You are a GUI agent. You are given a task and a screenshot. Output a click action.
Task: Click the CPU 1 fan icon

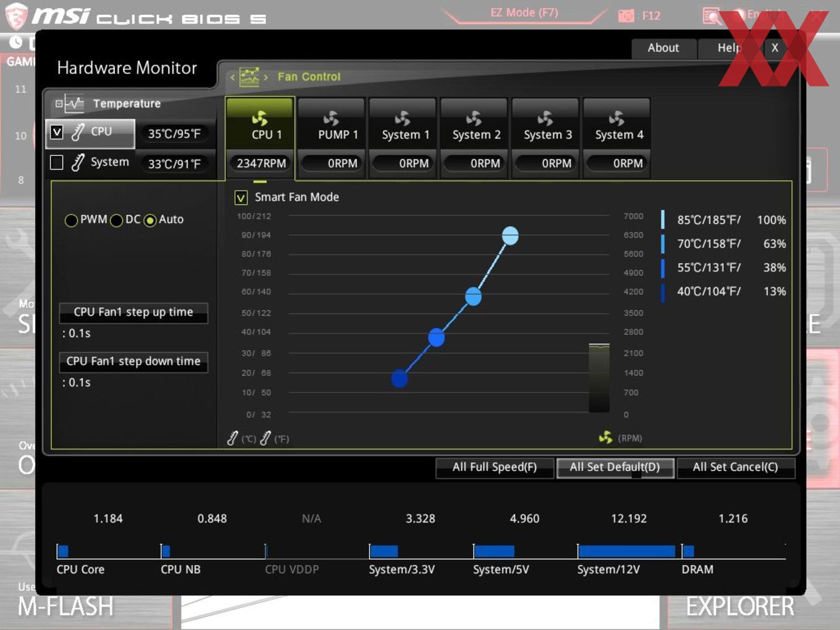click(260, 118)
